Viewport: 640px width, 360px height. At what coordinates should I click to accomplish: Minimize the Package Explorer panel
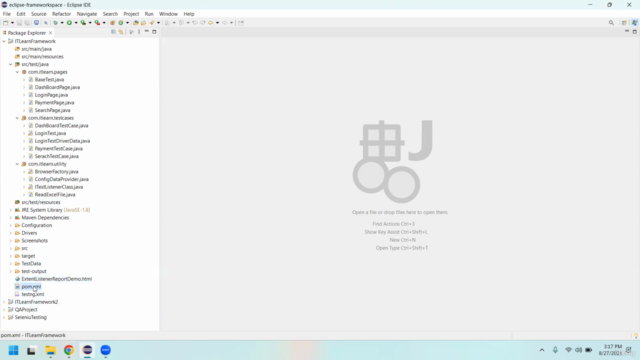pos(147,31)
